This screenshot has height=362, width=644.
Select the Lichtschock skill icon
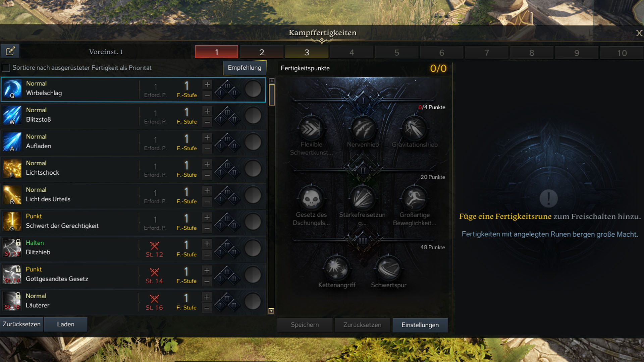click(x=12, y=169)
